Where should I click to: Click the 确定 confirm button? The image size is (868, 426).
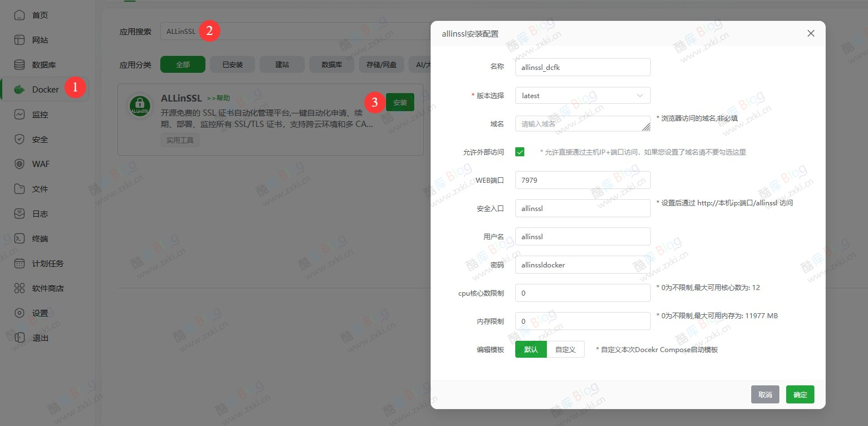[800, 394]
